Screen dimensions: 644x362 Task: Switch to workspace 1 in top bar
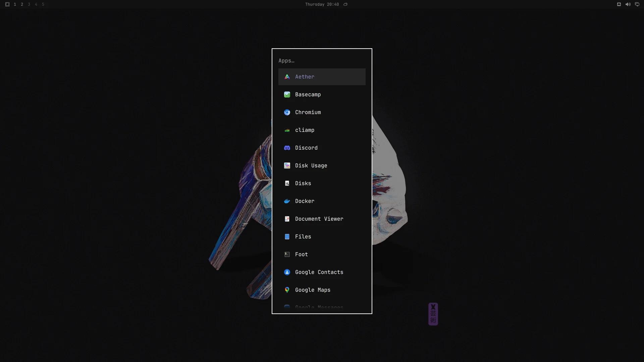tap(15, 4)
